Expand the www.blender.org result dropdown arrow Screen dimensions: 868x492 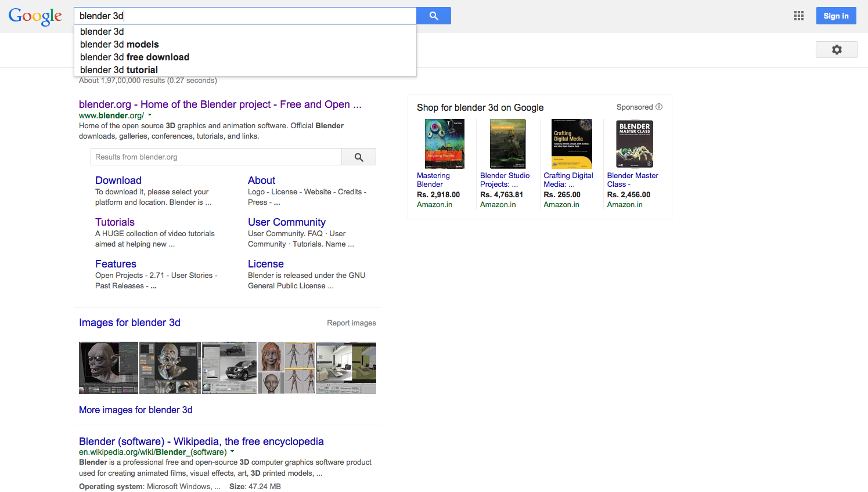click(150, 115)
